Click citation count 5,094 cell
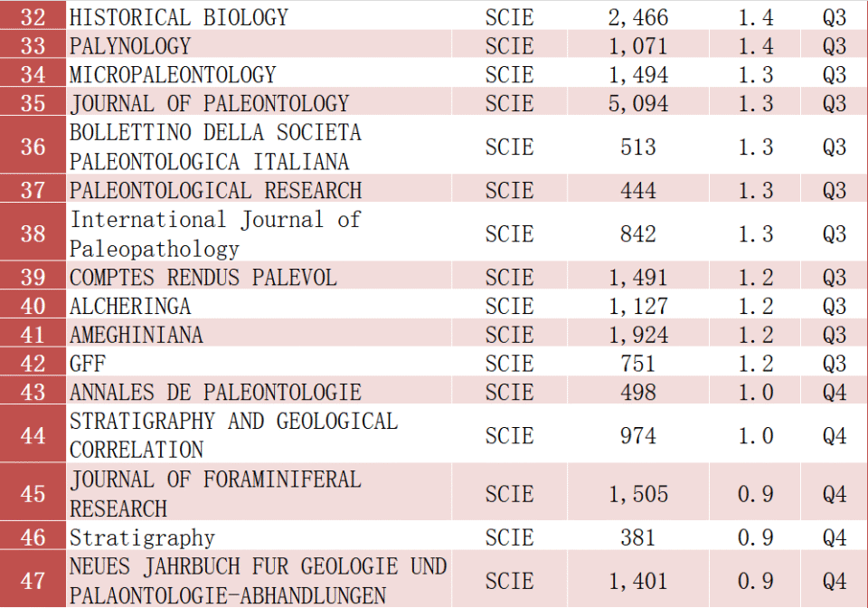 [637, 104]
